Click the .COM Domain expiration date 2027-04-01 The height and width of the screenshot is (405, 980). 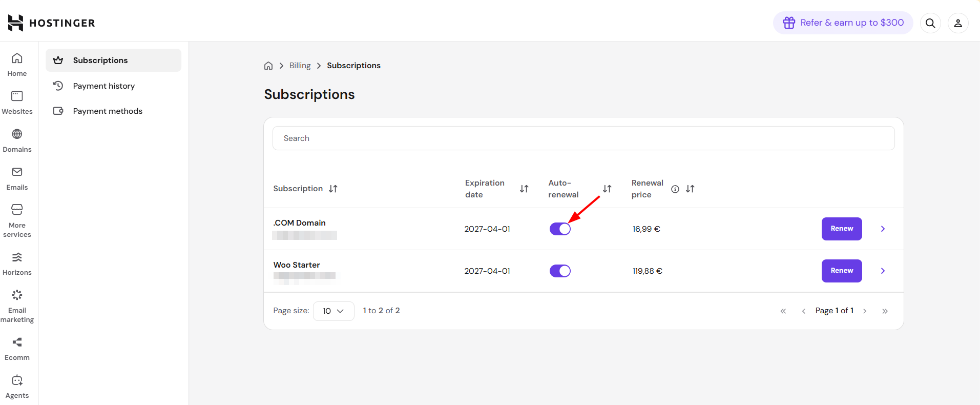pyautogui.click(x=487, y=229)
